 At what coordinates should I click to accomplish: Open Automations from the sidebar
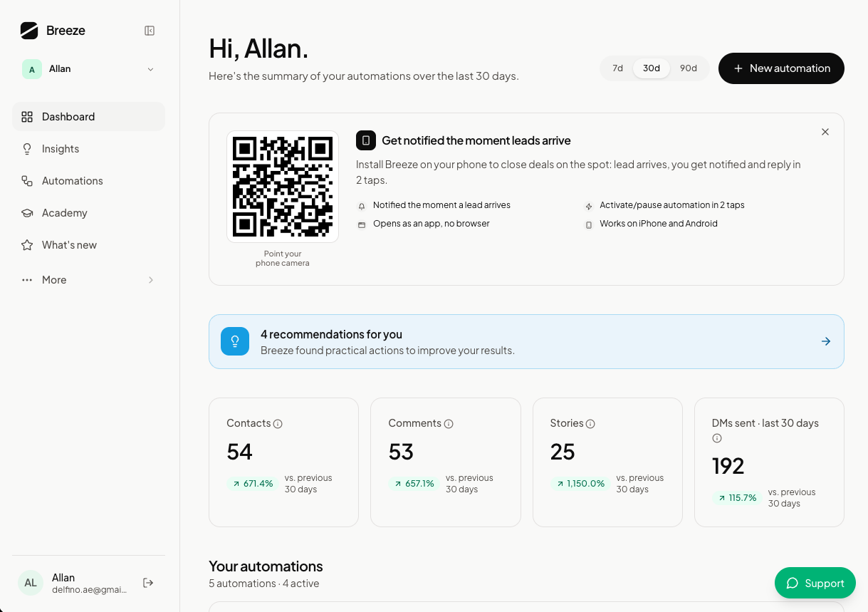[89, 181]
